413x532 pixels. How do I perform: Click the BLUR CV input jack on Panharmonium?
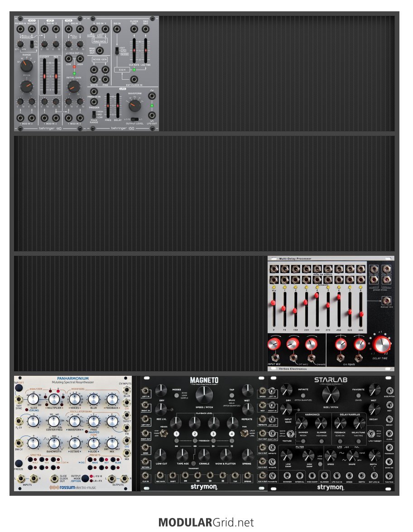[127, 391]
